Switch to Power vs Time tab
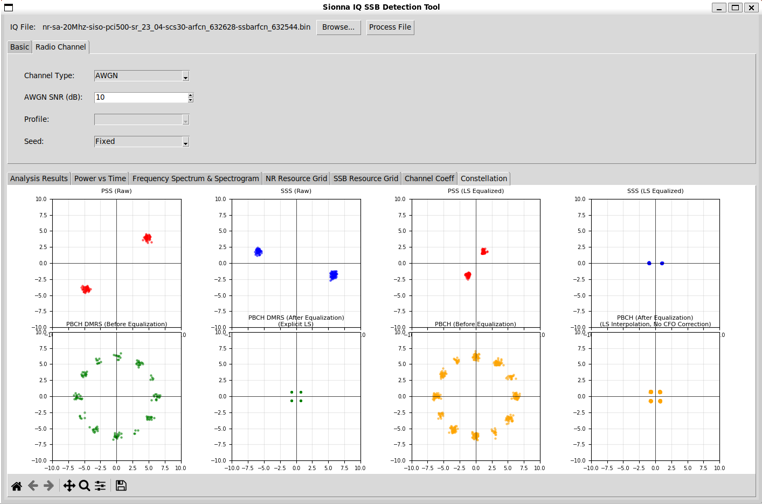Viewport: 762px width, 504px height. [x=100, y=179]
